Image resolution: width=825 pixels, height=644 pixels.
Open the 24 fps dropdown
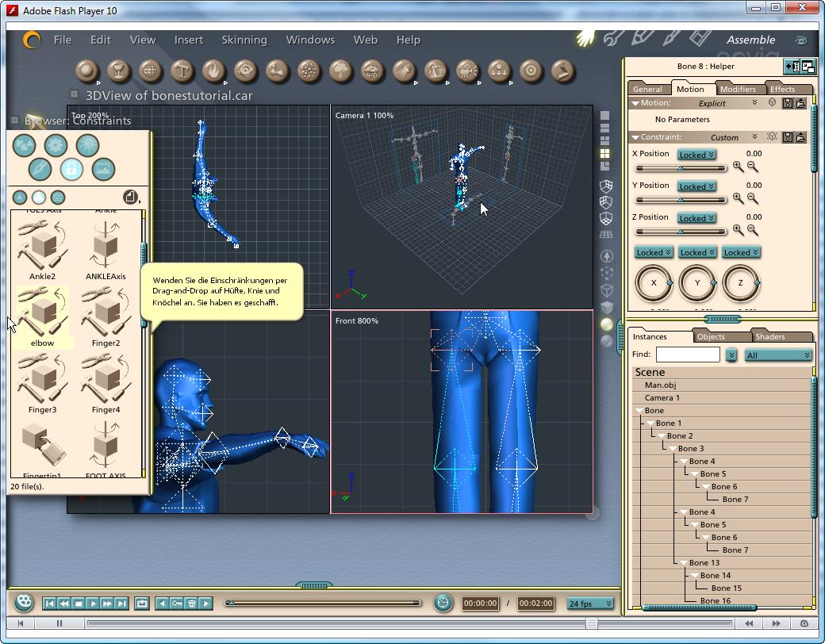pos(590,604)
